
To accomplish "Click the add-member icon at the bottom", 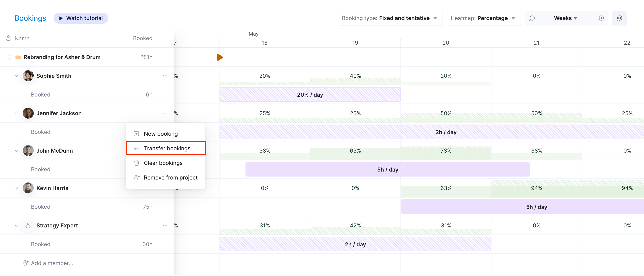I will click(26, 263).
